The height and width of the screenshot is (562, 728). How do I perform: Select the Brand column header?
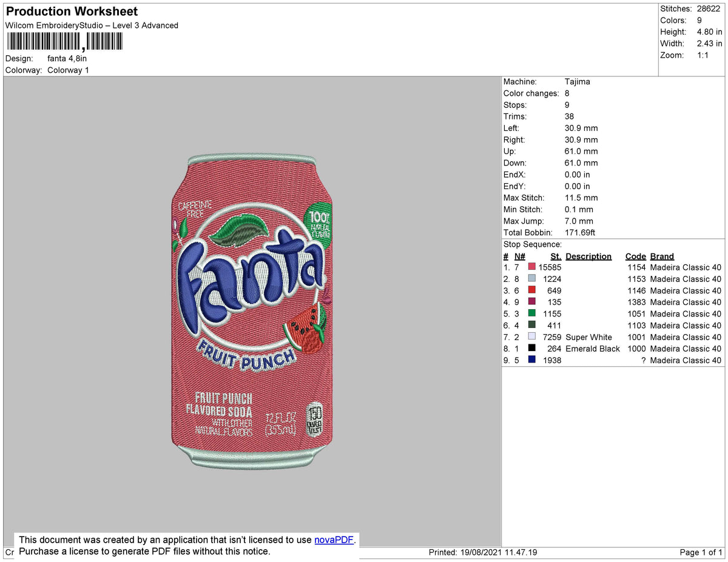pos(661,256)
